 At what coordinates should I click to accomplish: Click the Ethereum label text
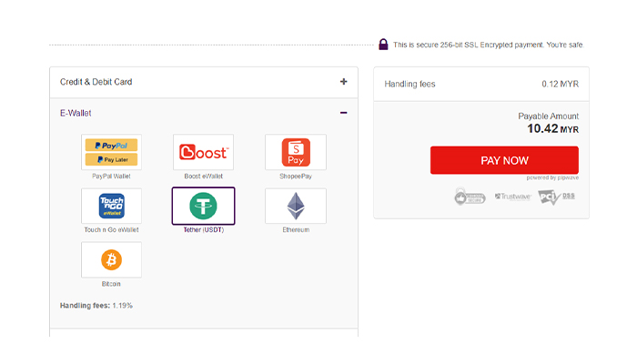tap(296, 230)
